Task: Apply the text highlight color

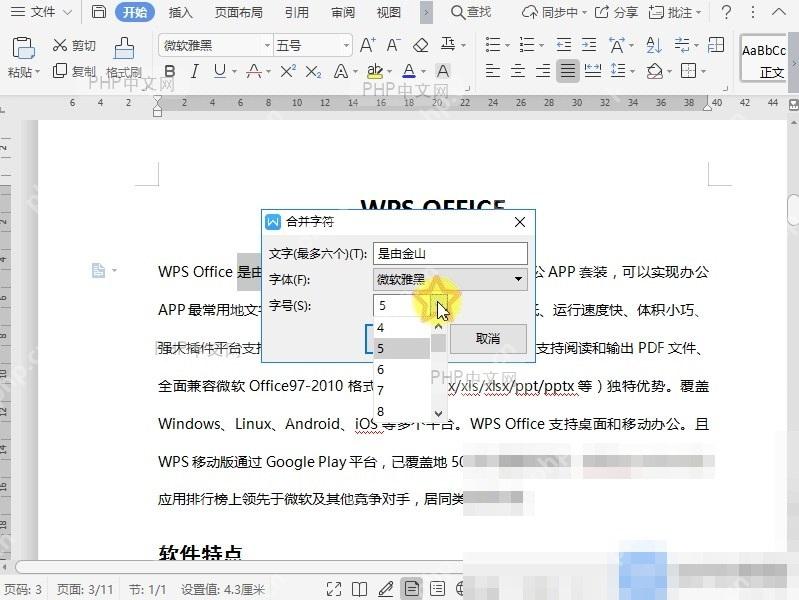Action: tap(375, 71)
